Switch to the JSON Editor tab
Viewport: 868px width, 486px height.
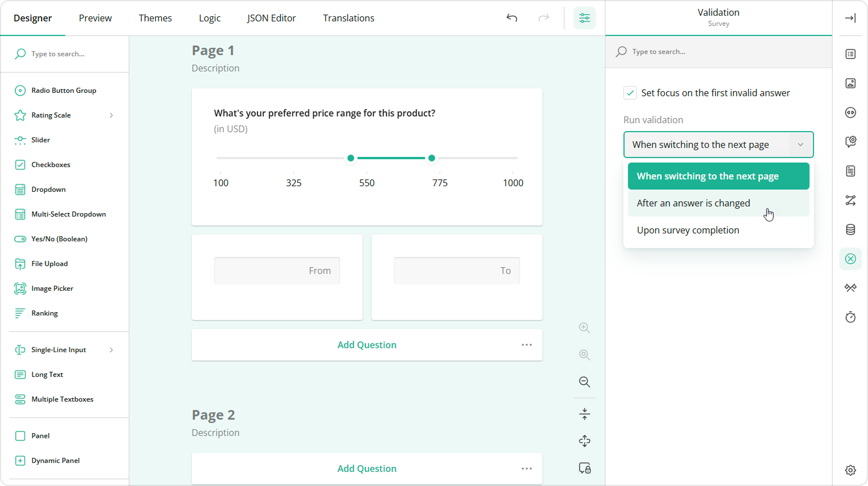272,17
